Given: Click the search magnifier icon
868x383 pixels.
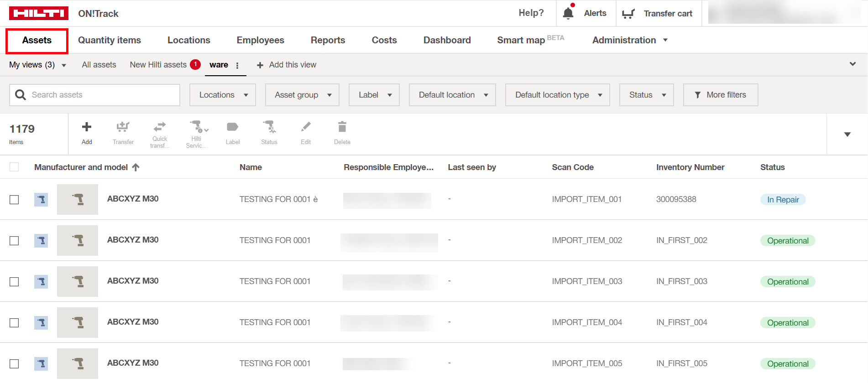Looking at the screenshot, I should pos(21,95).
